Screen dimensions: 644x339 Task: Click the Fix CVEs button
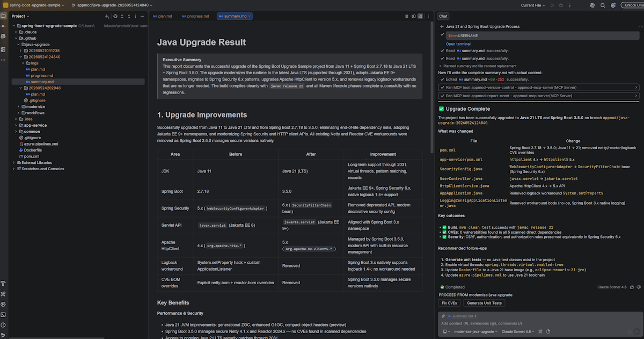[x=449, y=303]
